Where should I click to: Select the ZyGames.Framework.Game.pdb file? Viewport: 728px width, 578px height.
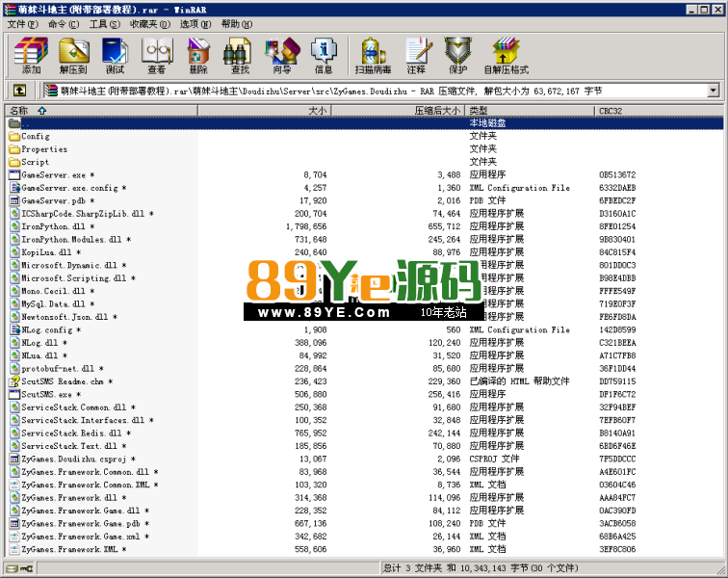click(364, 524)
